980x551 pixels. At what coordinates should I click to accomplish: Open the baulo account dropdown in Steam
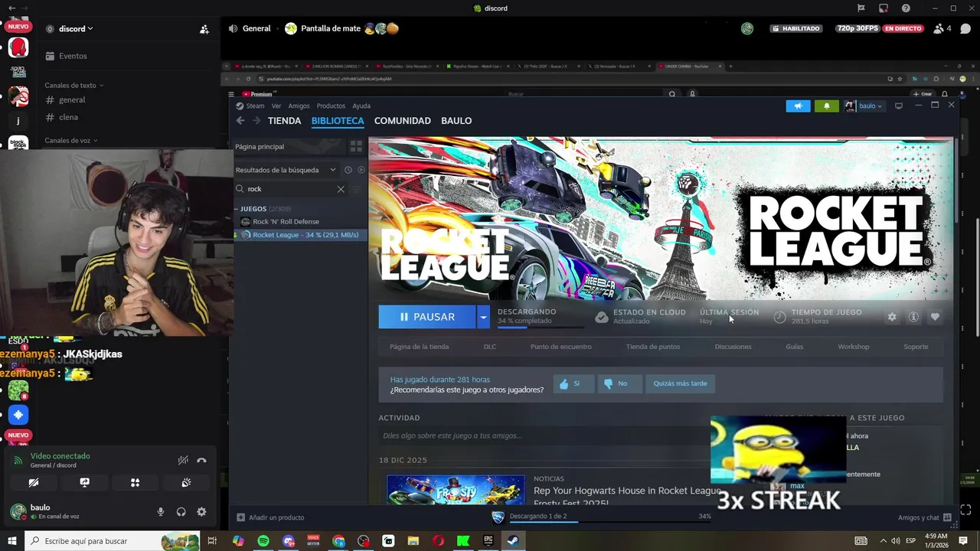tap(864, 106)
